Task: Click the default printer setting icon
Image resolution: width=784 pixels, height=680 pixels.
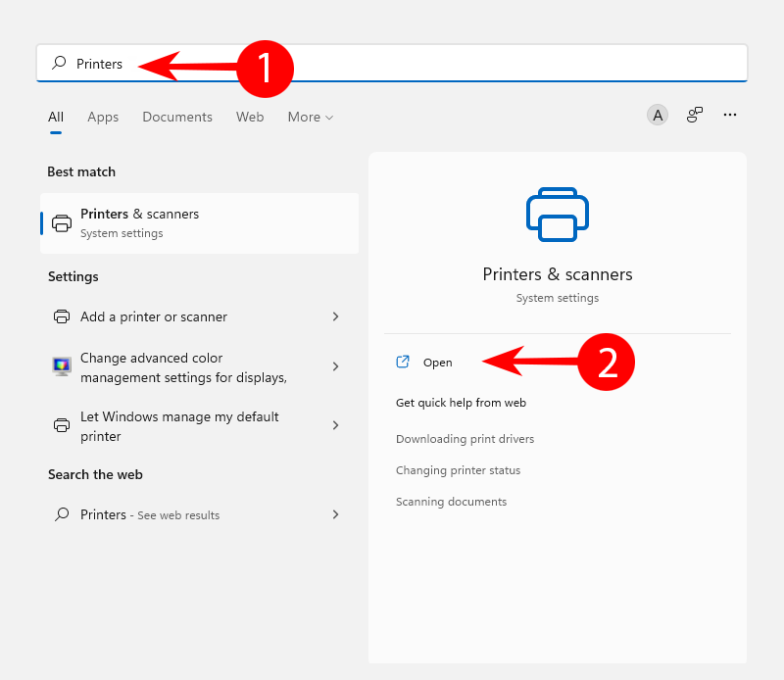Action: [x=62, y=425]
